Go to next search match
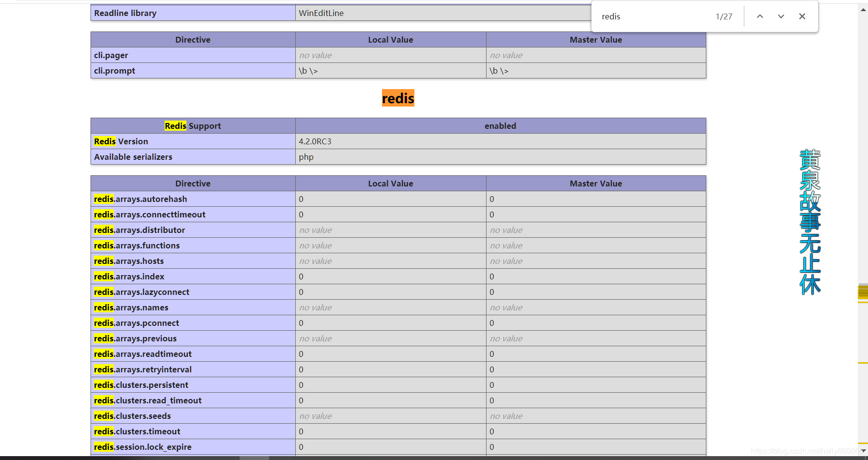The height and width of the screenshot is (460, 868). tap(781, 16)
